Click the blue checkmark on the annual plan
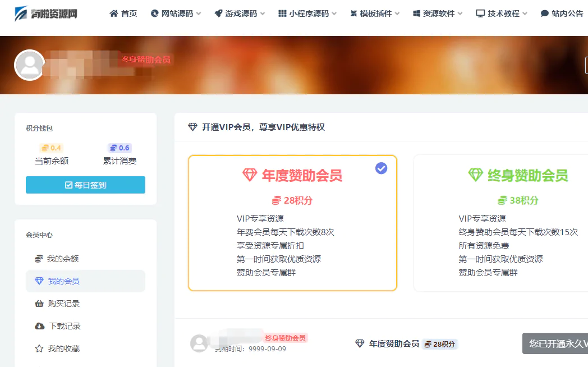 (x=382, y=168)
